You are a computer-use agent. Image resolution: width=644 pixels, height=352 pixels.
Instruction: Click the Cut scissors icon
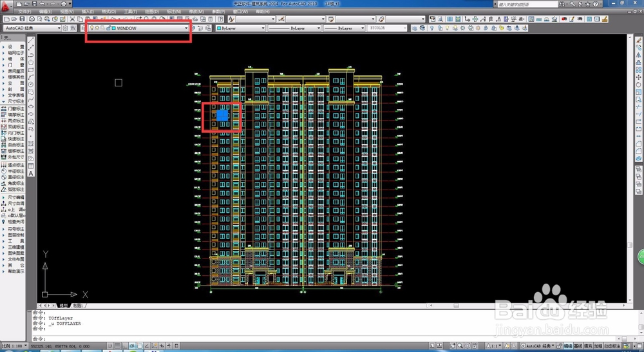[73, 19]
